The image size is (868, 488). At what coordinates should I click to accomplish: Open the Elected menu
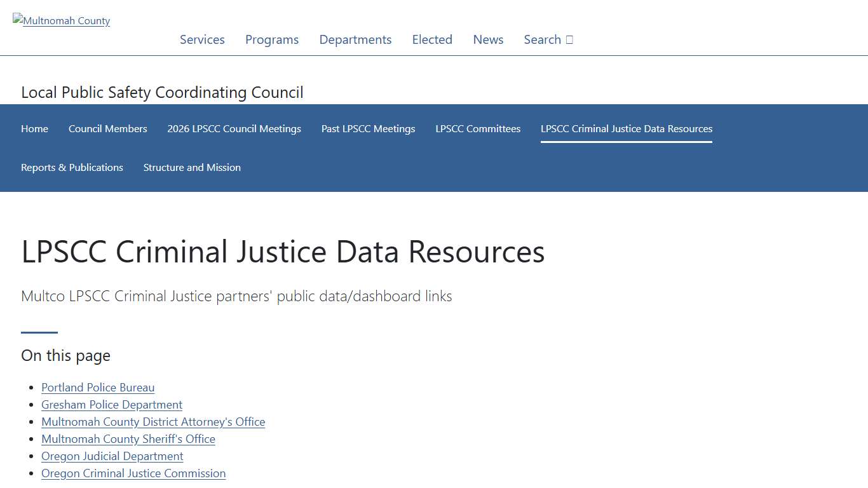[x=432, y=39]
